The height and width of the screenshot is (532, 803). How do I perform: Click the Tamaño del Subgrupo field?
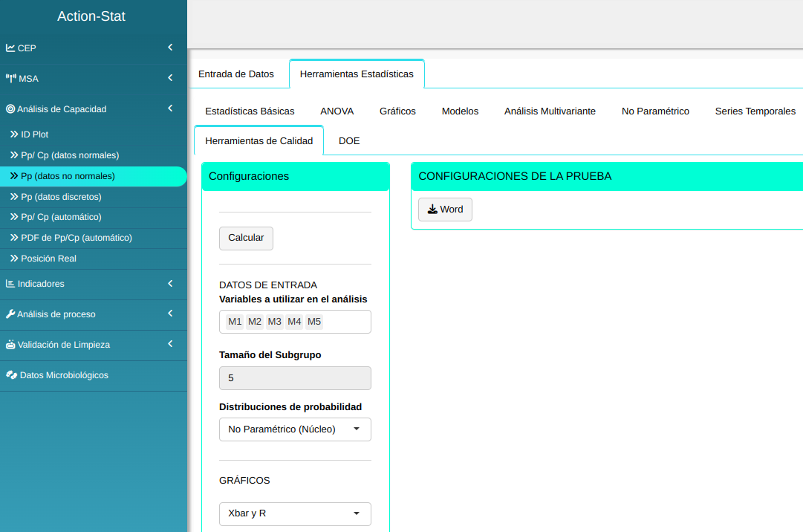tap(295, 378)
